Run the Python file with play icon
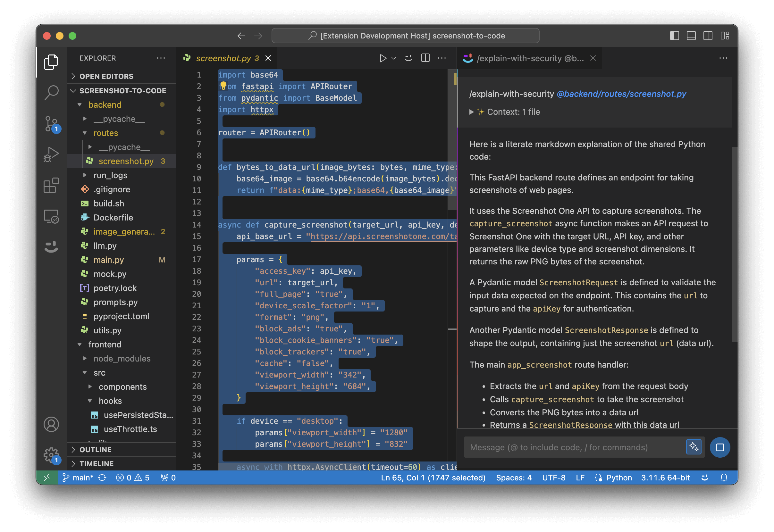Image resolution: width=774 pixels, height=532 pixels. tap(383, 58)
